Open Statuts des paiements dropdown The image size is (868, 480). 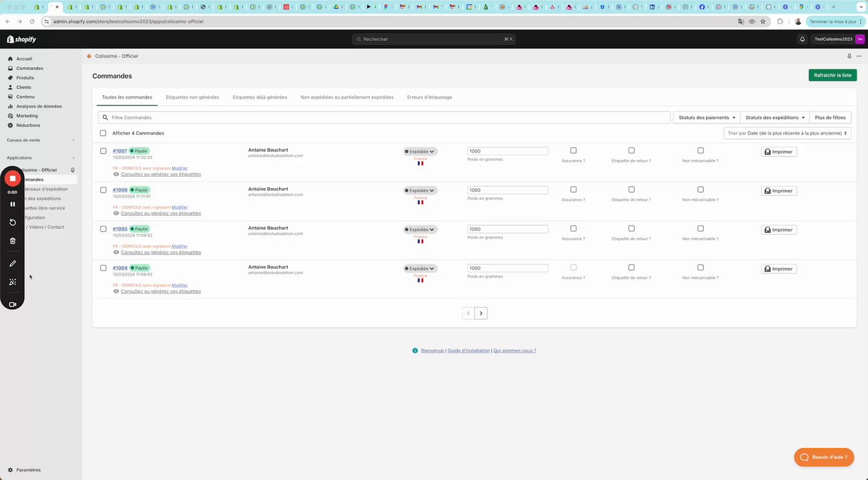click(707, 117)
